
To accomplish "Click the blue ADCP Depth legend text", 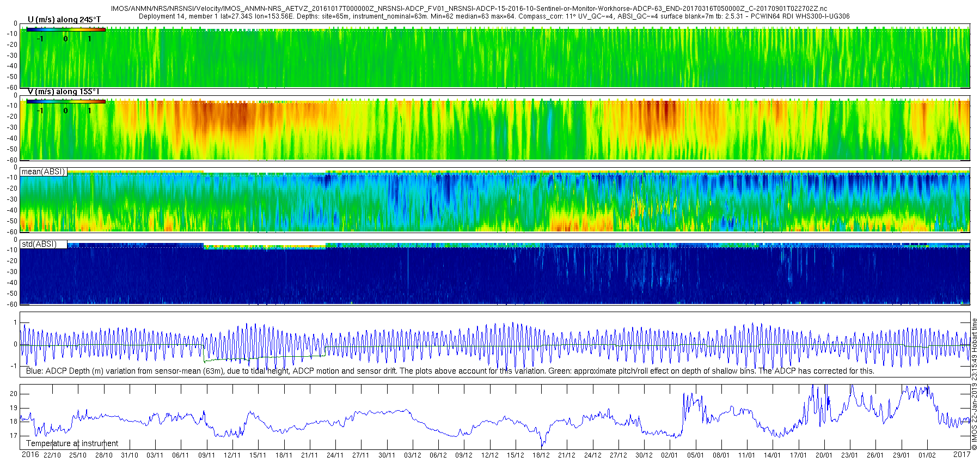I will tap(450, 371).
